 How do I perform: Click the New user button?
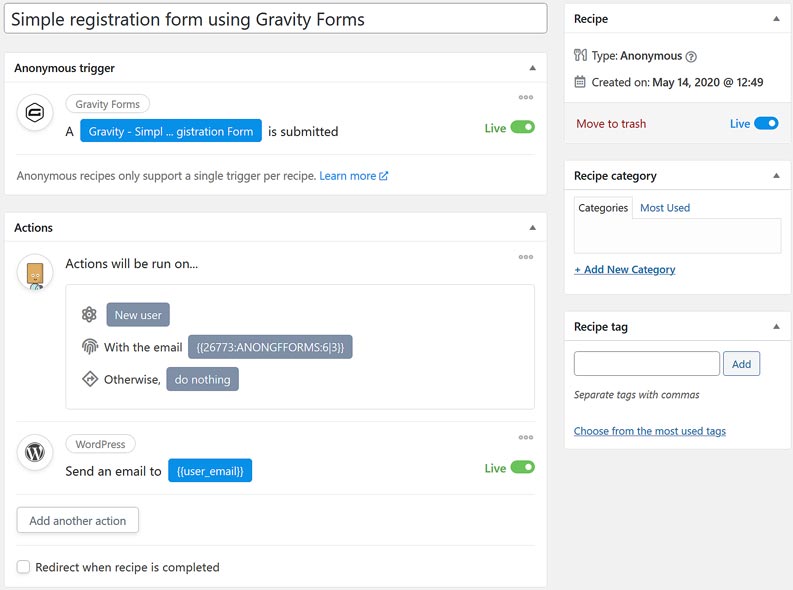pyautogui.click(x=138, y=314)
